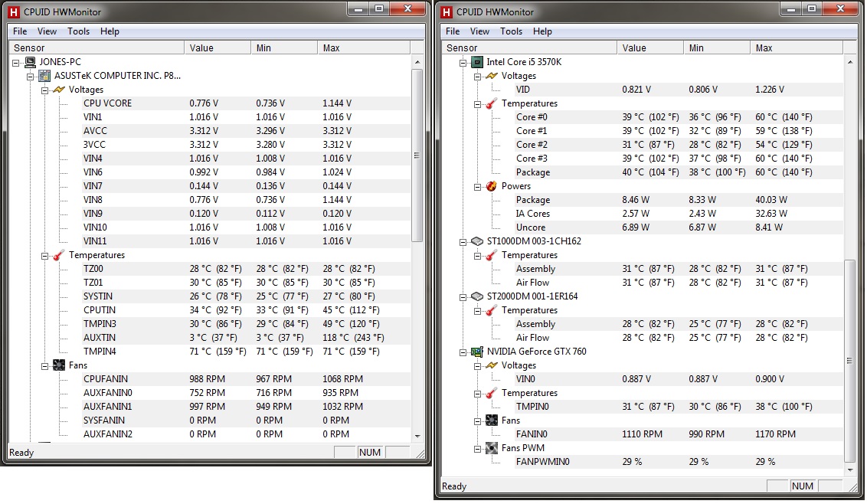Select the IA Cores power row
The width and height of the screenshot is (867, 504).
(679, 214)
